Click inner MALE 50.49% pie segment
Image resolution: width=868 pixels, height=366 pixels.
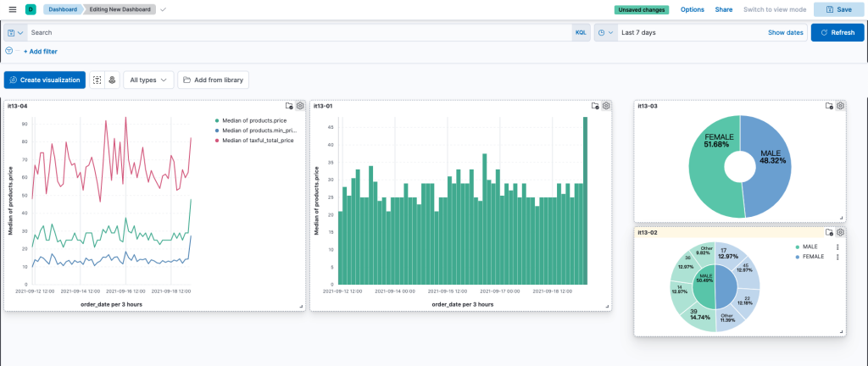704,286
